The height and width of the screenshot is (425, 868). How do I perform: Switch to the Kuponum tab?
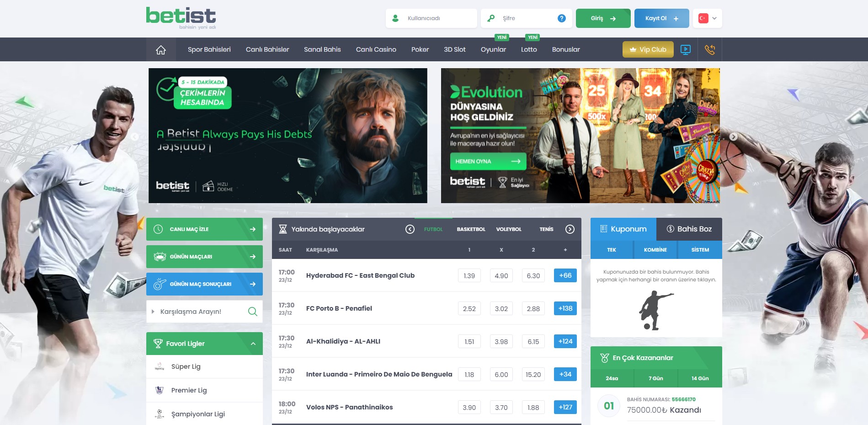tap(623, 229)
